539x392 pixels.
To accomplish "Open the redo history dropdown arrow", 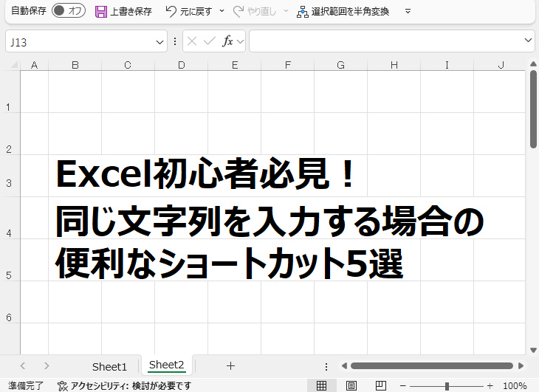I will pyautogui.click(x=286, y=11).
